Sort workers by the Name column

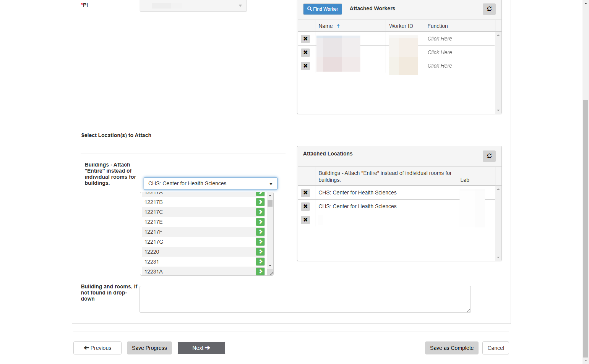pyautogui.click(x=326, y=26)
